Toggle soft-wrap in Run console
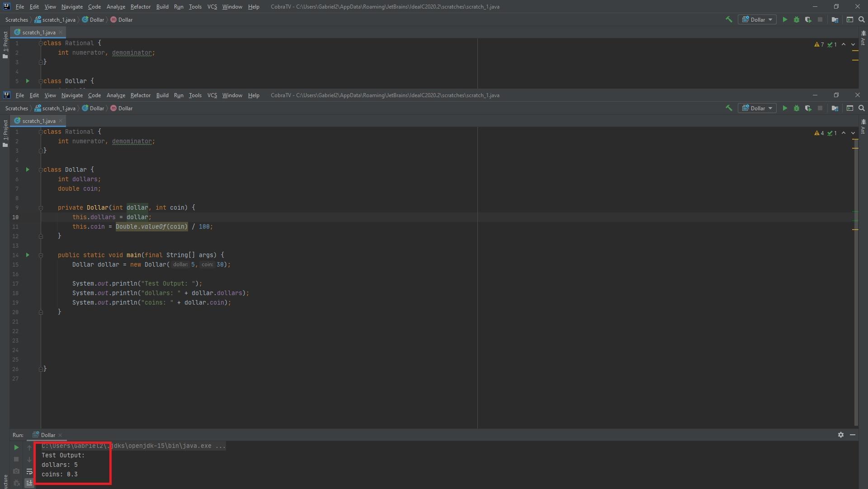Image resolution: width=868 pixels, height=489 pixels. (x=29, y=471)
